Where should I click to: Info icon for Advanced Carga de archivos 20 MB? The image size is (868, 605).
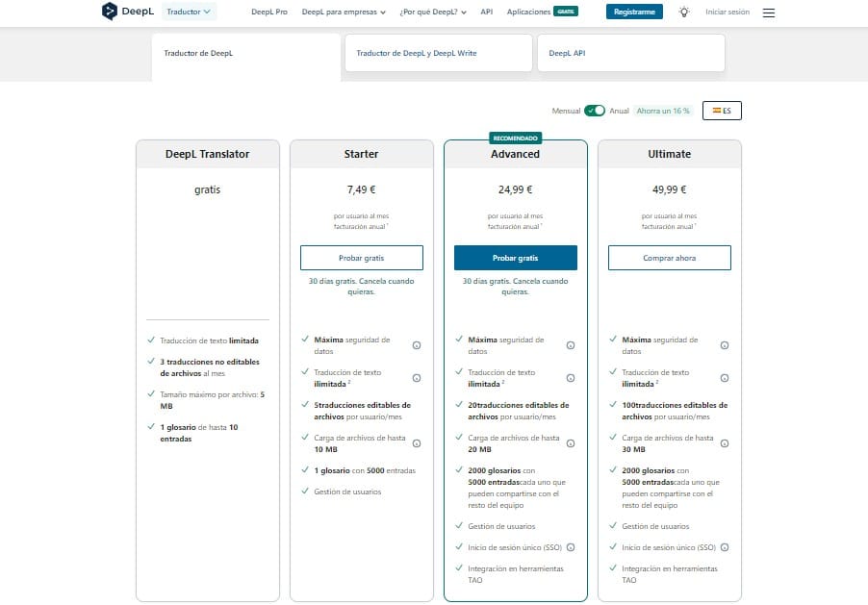571,443
